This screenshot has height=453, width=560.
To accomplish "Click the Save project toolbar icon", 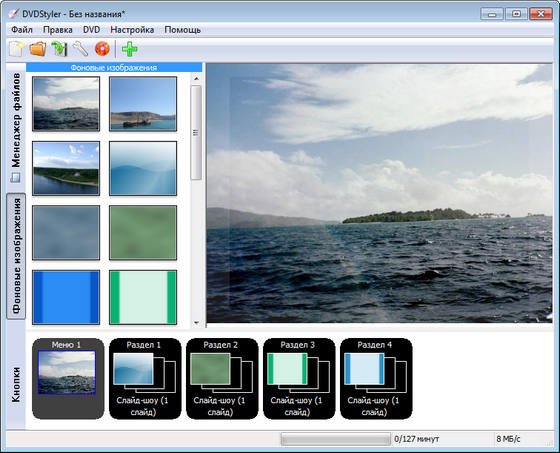I will pos(59,49).
